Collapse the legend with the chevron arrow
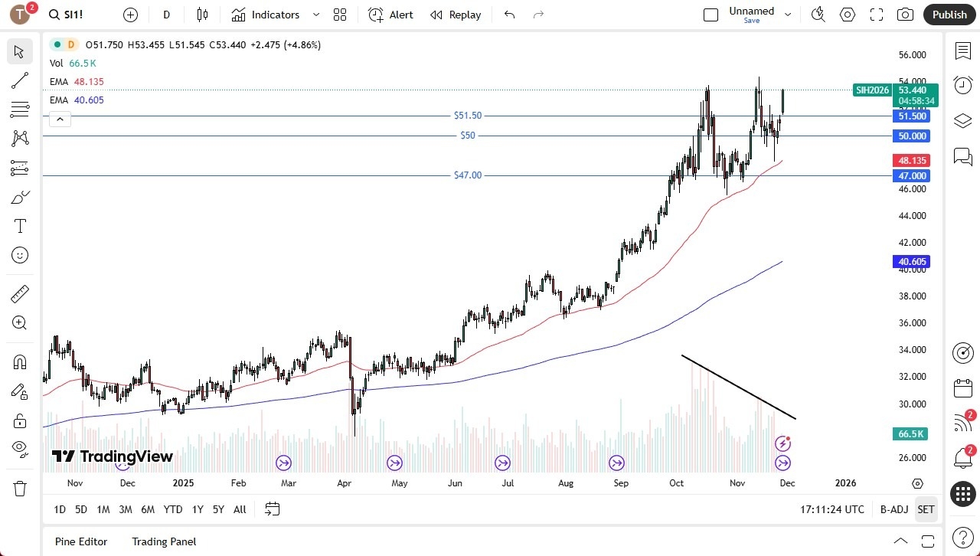The width and height of the screenshot is (980, 556). [60, 119]
